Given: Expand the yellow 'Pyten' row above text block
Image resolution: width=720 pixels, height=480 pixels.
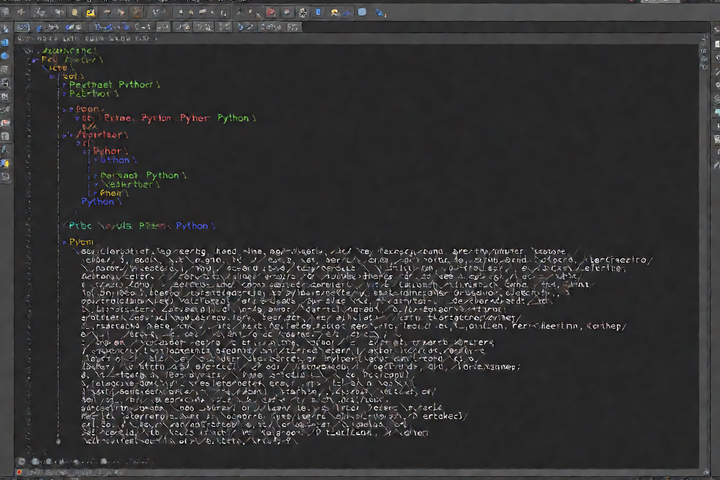Looking at the screenshot, I should tap(64, 242).
